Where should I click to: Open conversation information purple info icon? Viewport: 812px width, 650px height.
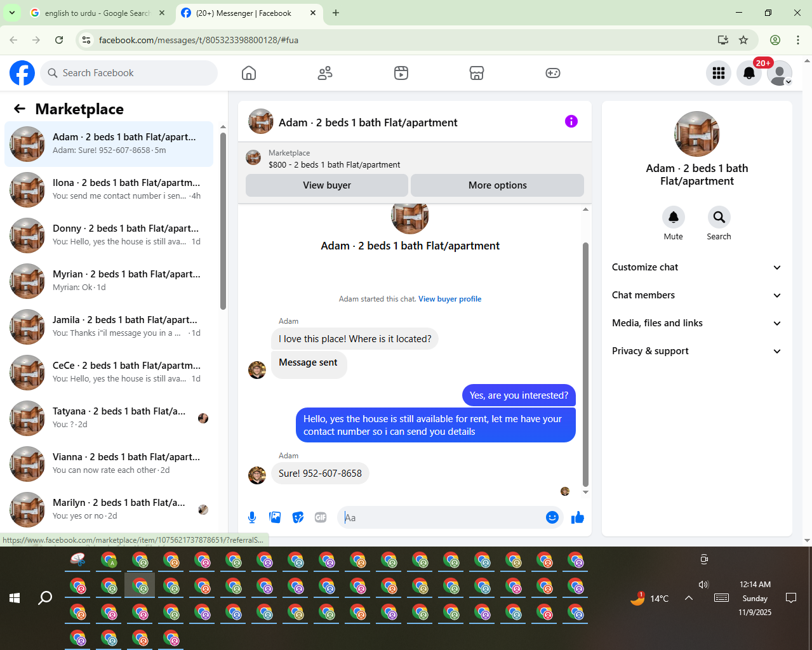(571, 121)
